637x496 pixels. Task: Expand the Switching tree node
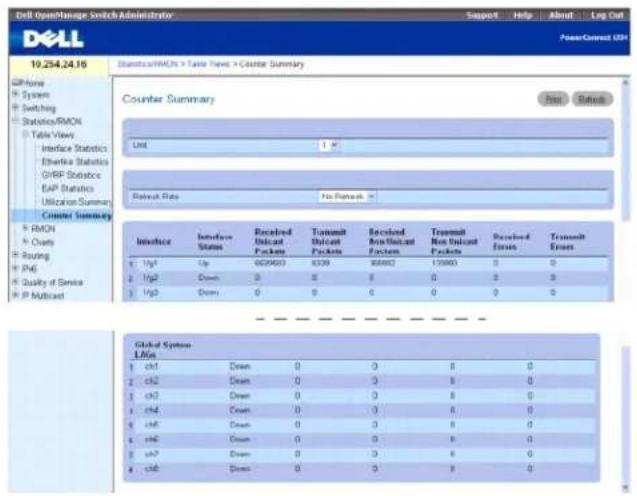(x=16, y=108)
